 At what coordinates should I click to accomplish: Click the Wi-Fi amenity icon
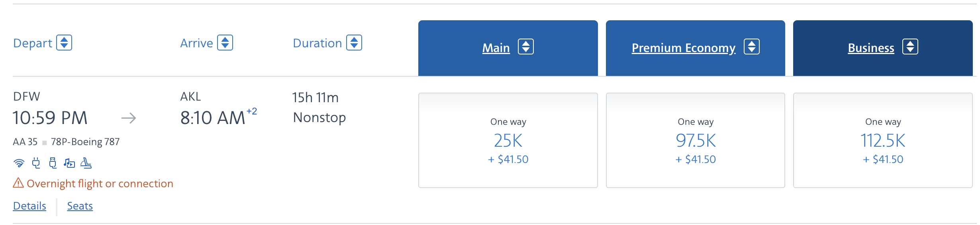19,163
